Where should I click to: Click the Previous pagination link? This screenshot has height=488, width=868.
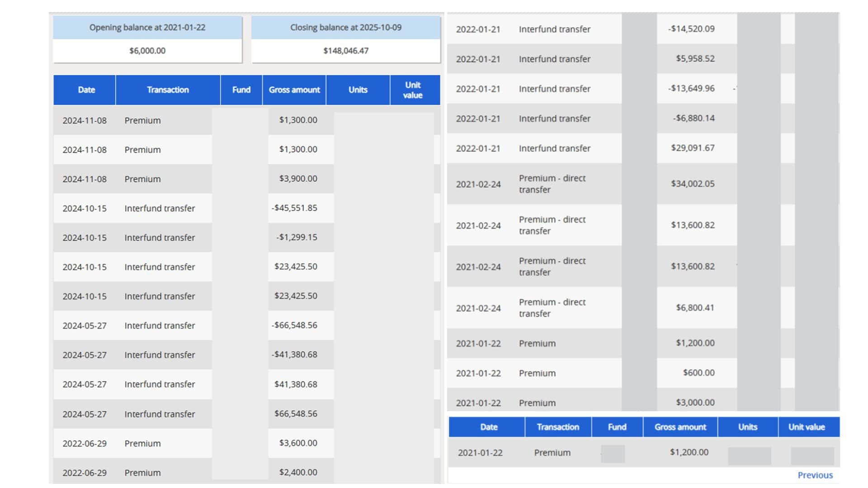click(815, 475)
